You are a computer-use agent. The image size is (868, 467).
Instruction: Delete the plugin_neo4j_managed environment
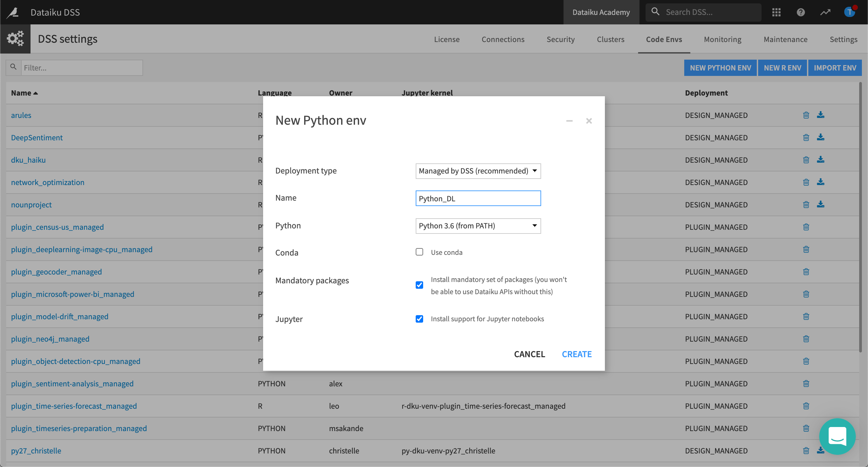coord(806,339)
